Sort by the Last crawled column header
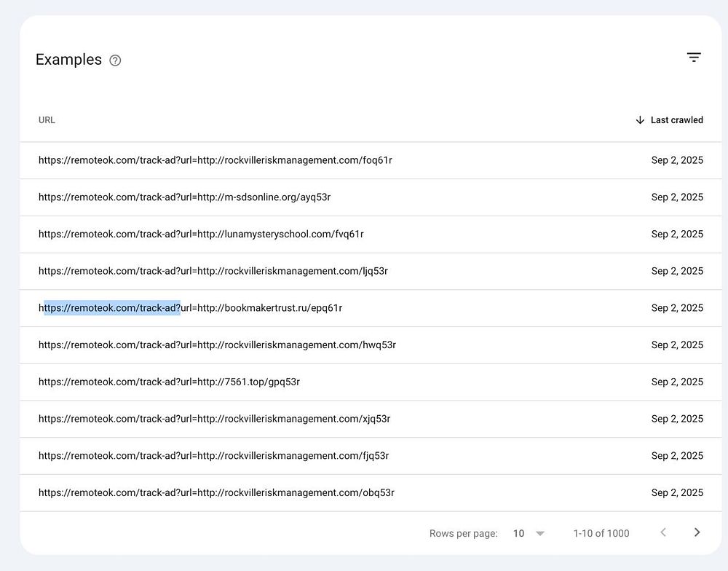The height and width of the screenshot is (571, 728). pyautogui.click(x=676, y=120)
